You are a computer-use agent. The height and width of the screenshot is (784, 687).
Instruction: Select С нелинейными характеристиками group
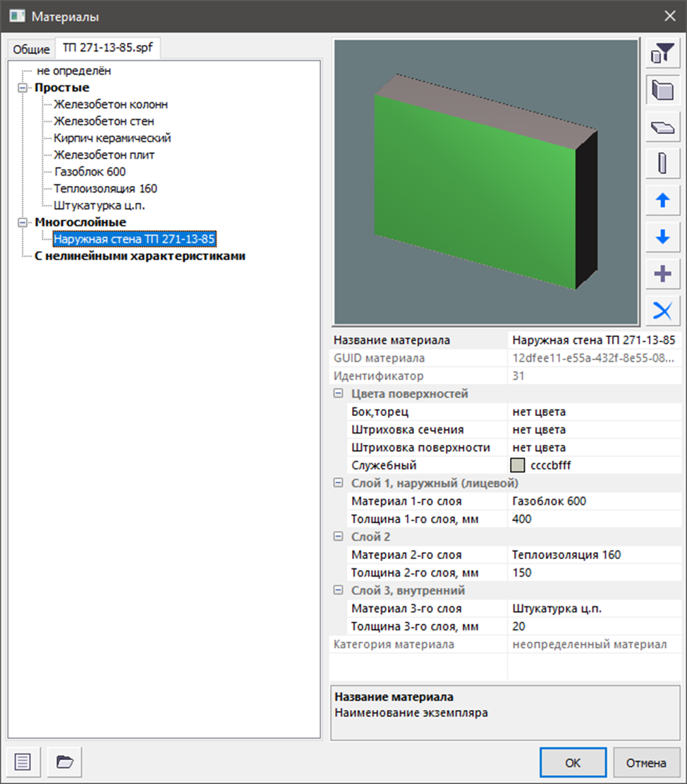140,256
